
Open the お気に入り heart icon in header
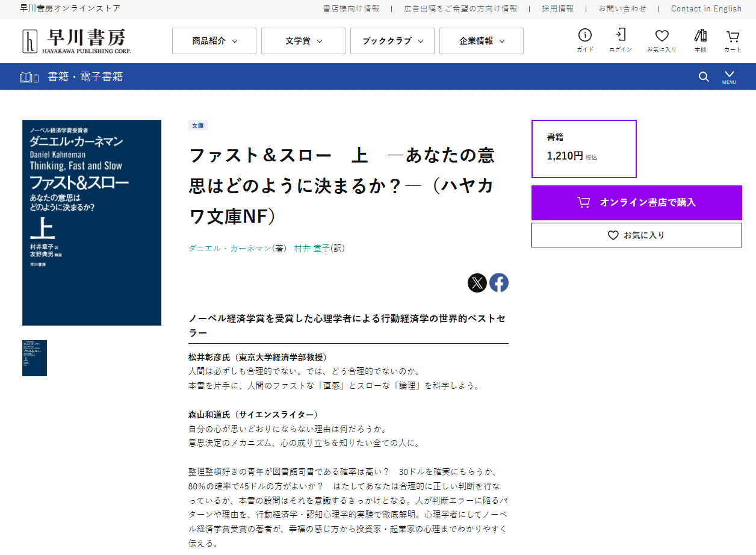coord(661,40)
